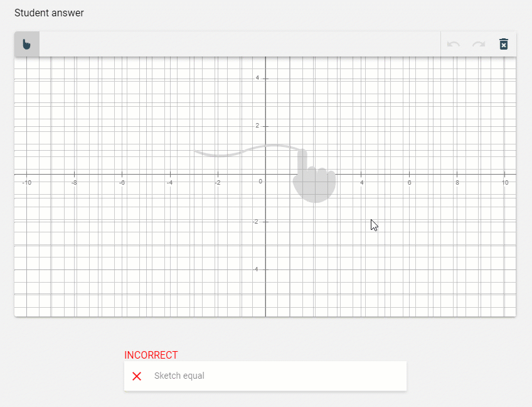Click the red X incorrect icon
The height and width of the screenshot is (407, 532).
[137, 376]
